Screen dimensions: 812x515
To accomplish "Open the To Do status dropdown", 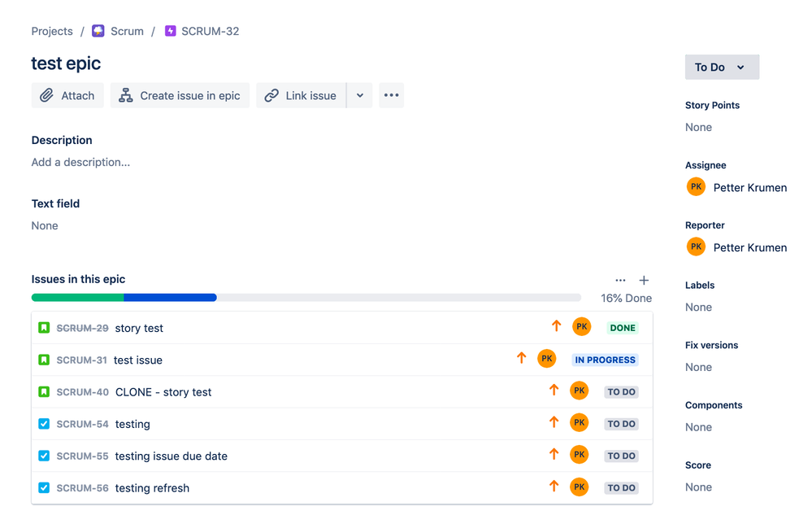I will (x=722, y=68).
